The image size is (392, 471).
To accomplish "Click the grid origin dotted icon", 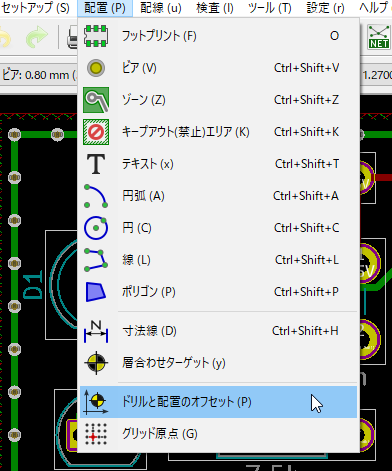I will coord(96,434).
